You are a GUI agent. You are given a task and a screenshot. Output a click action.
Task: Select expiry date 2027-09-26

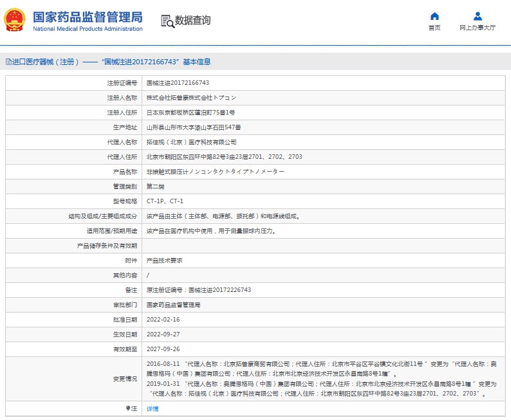coord(163,349)
